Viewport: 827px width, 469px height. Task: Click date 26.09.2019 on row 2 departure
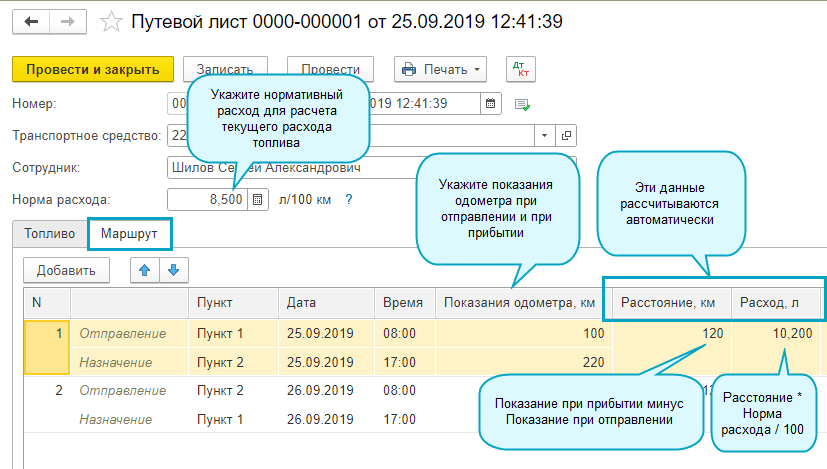(320, 390)
